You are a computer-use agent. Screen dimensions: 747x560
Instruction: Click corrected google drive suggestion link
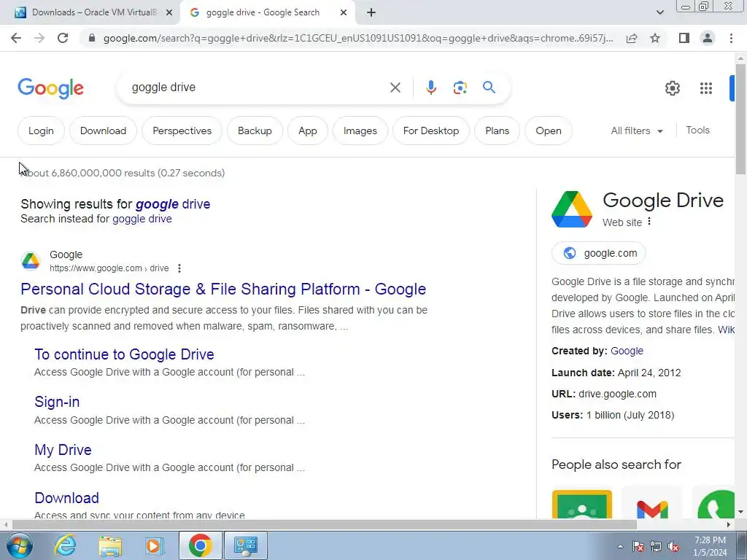(173, 204)
